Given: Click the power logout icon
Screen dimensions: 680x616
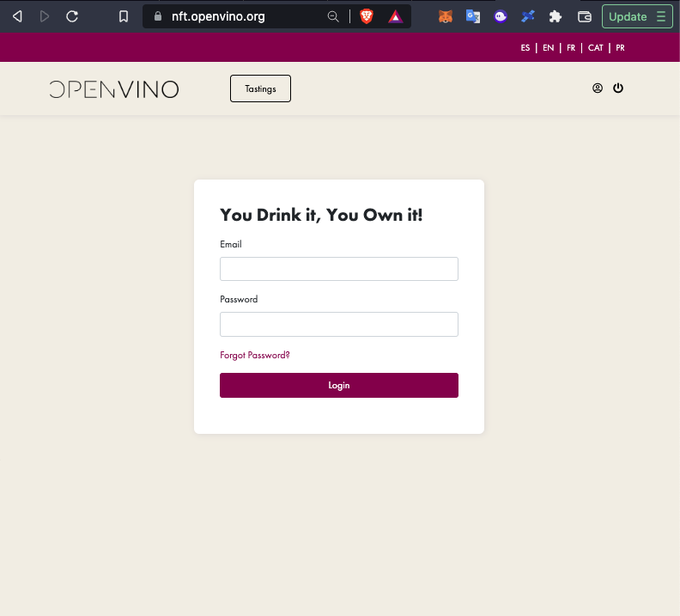Looking at the screenshot, I should pos(618,88).
